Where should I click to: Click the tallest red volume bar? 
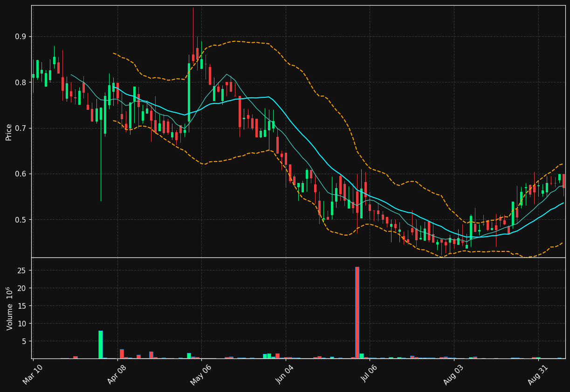[357, 312]
